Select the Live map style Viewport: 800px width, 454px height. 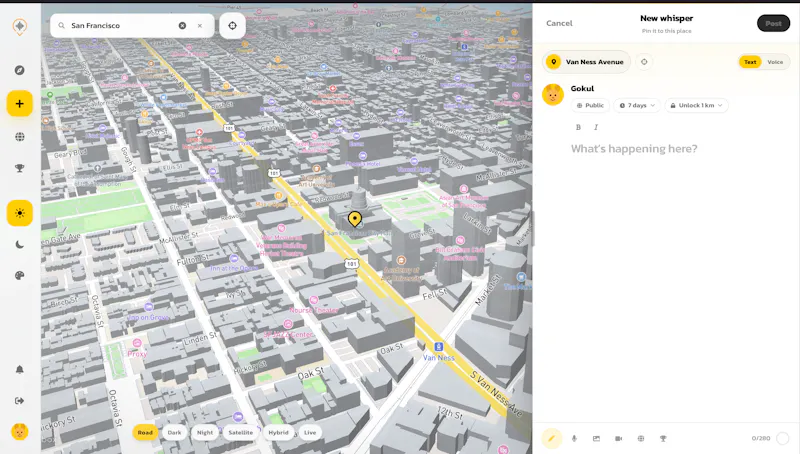pyautogui.click(x=310, y=433)
